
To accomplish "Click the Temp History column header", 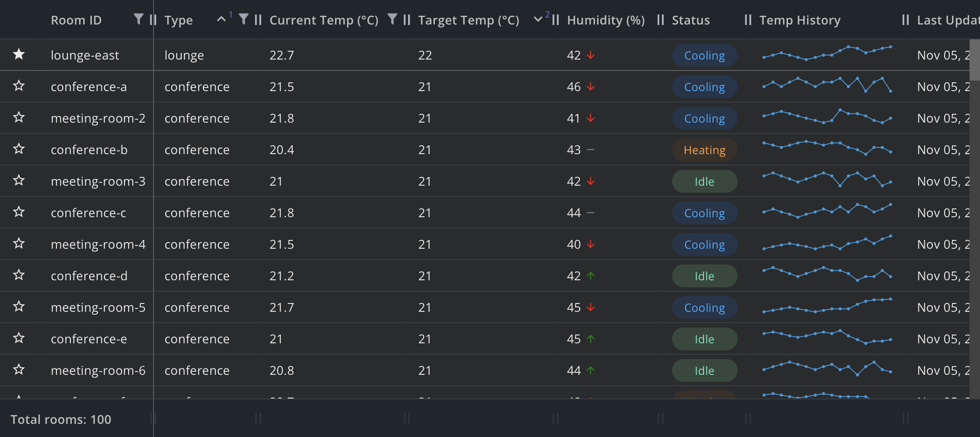I will [x=800, y=20].
